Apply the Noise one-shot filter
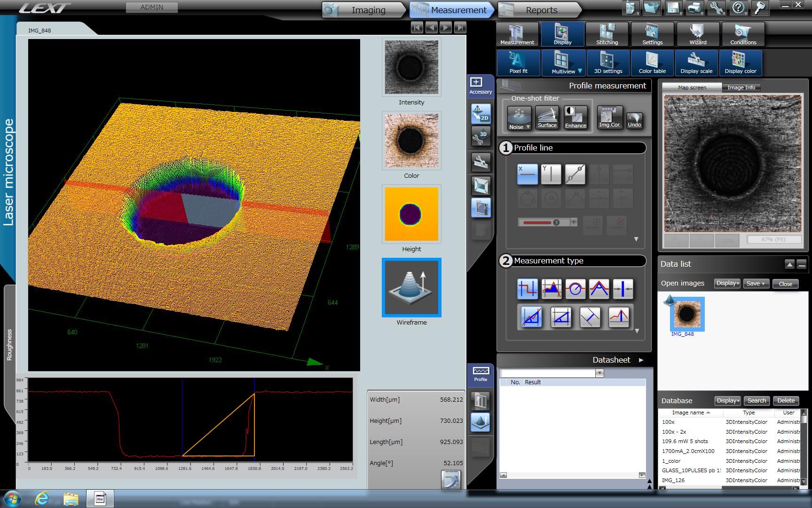The height and width of the screenshot is (508, 812). point(519,118)
